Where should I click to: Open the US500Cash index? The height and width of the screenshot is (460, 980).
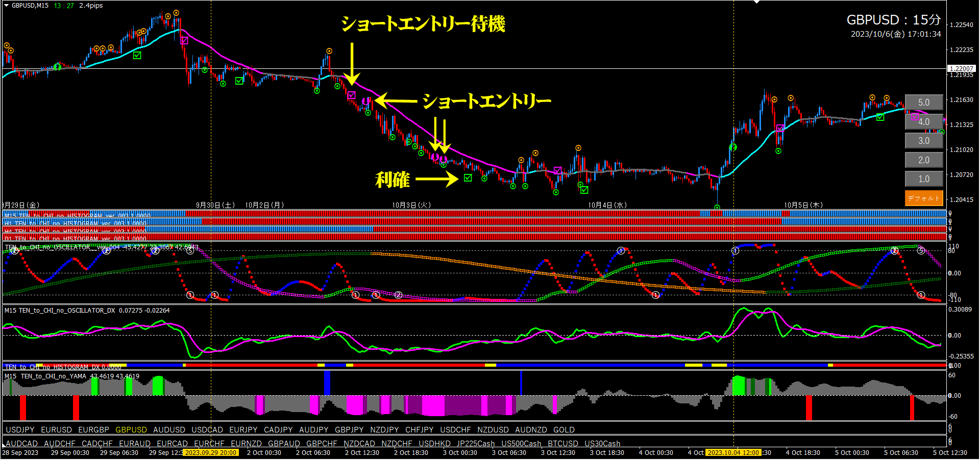522,444
